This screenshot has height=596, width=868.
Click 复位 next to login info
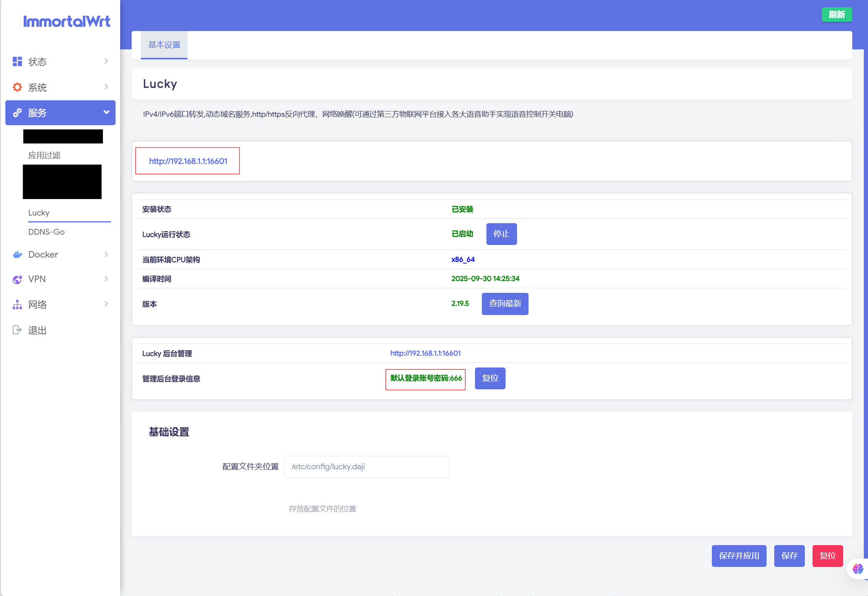point(490,378)
